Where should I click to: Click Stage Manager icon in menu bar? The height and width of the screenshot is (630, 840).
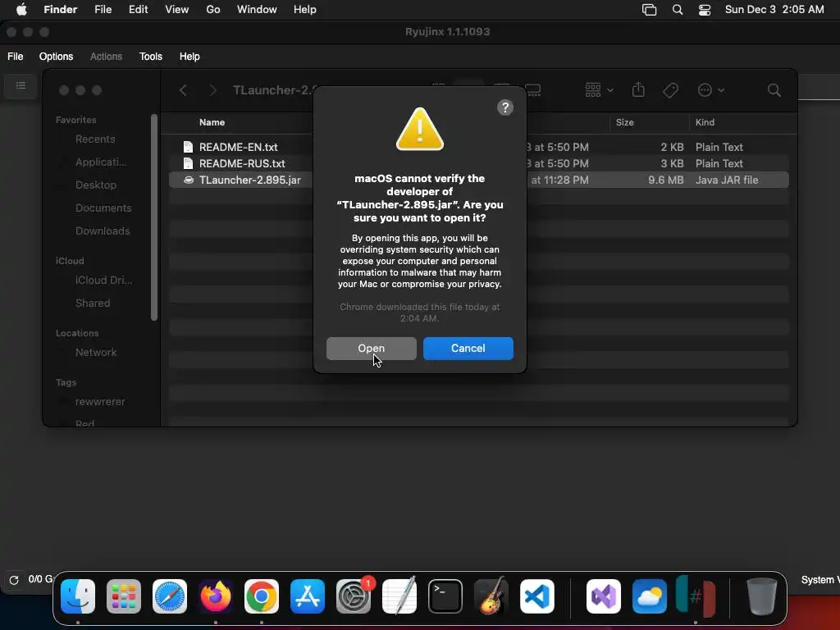tap(649, 10)
